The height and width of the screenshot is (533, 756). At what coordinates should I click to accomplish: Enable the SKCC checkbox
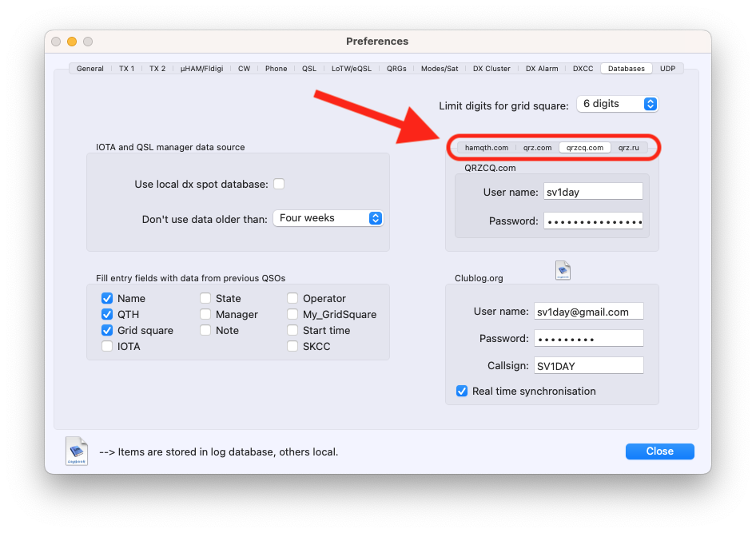pos(292,346)
